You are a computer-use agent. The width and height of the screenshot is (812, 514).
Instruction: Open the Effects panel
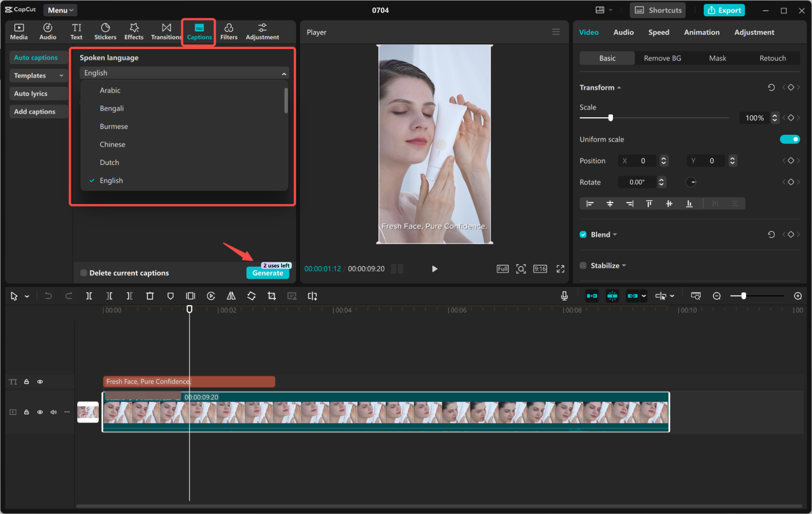coord(134,31)
